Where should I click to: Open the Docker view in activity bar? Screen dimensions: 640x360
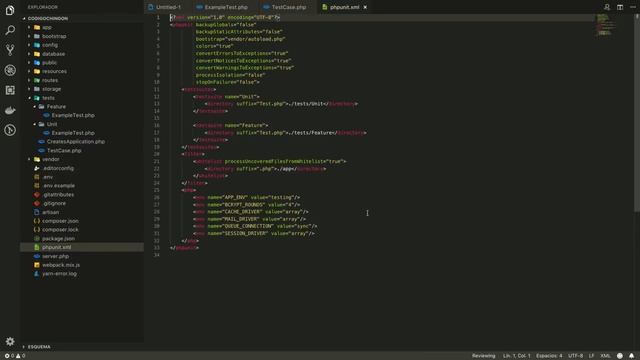pyautogui.click(x=10, y=110)
